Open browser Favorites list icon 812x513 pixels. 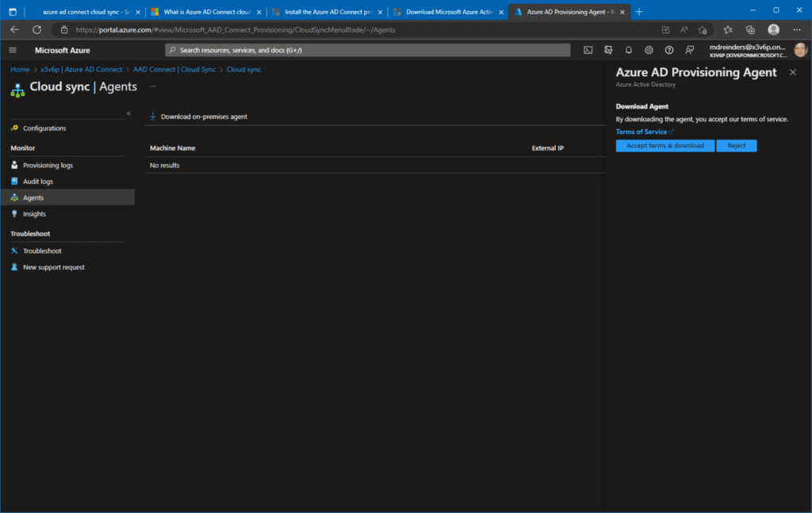point(728,30)
